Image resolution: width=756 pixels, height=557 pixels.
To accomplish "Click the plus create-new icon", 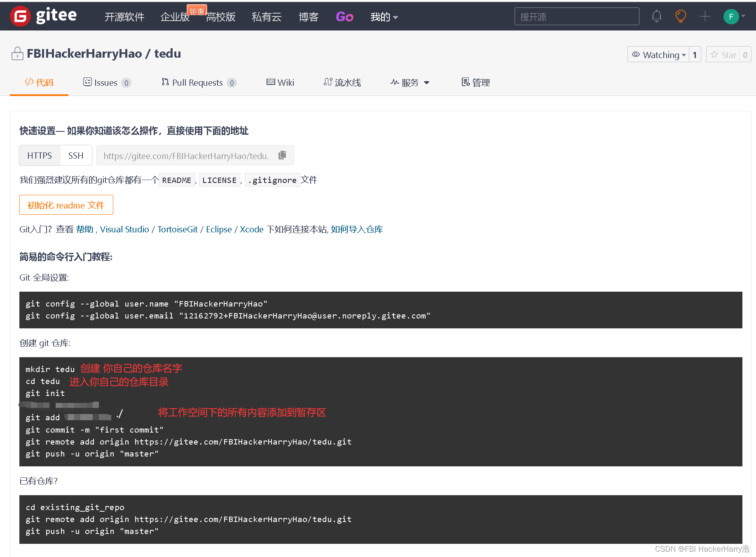I will pyautogui.click(x=705, y=16).
